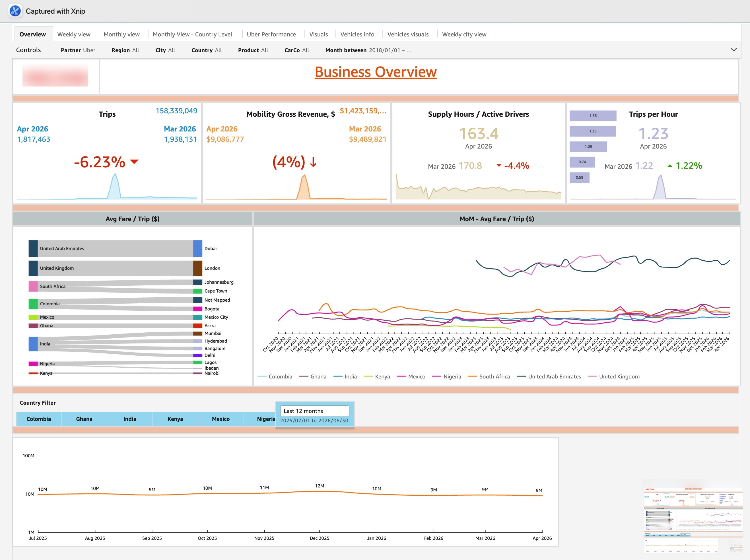
Task: Click the Mexico City label
Action: 216,317
